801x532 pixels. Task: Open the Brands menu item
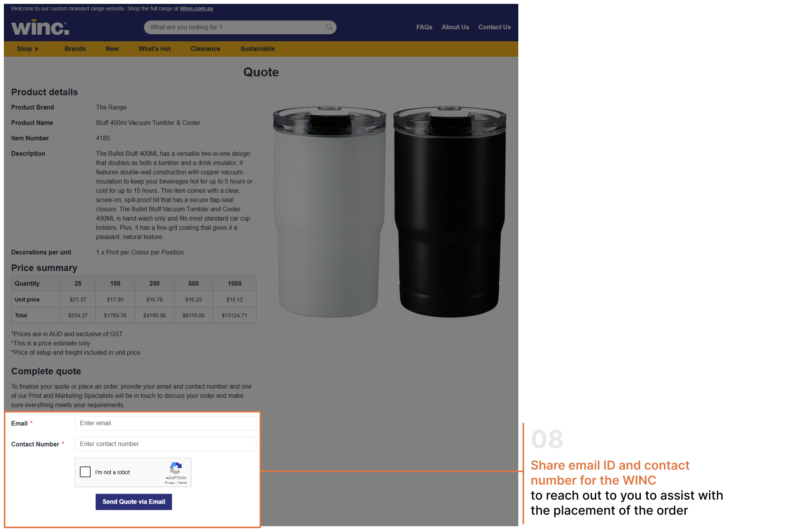(x=75, y=49)
